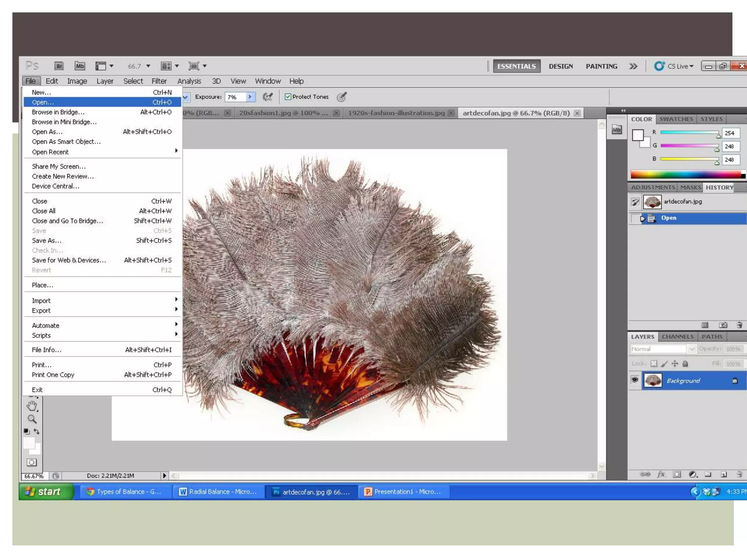The height and width of the screenshot is (560, 747).
Task: Select the Zoom magnifier tool
Action: click(32, 419)
